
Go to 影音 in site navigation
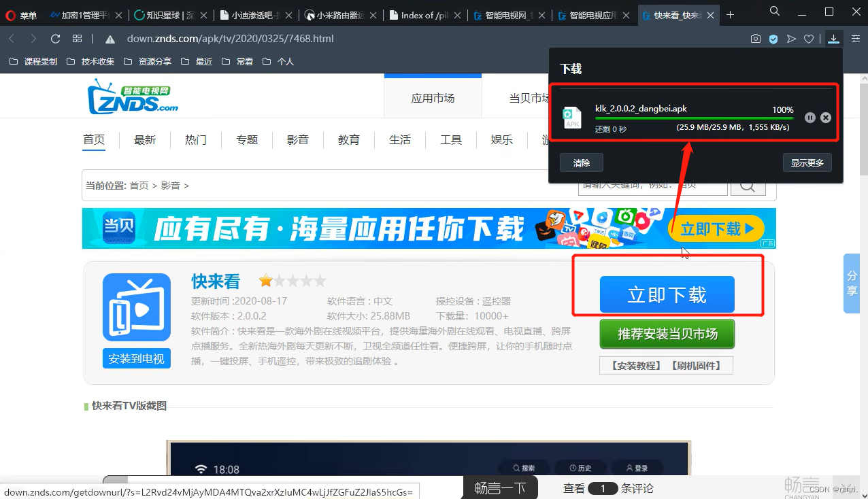pos(298,139)
